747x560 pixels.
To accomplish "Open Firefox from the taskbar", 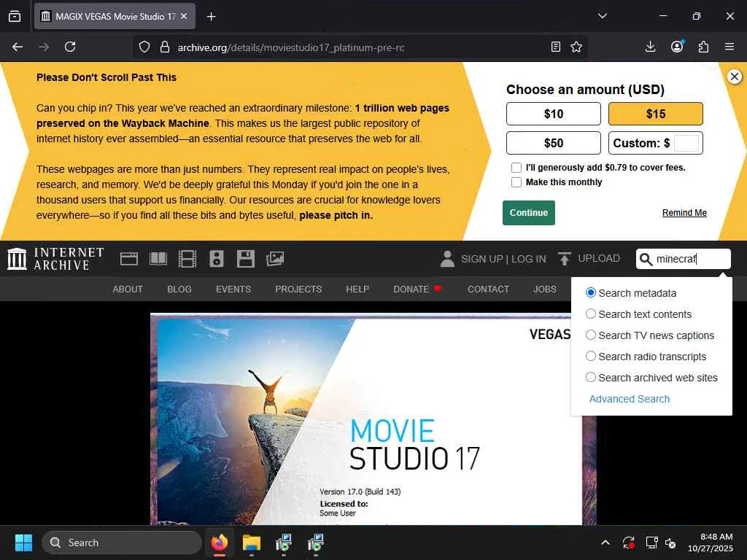I will [219, 542].
